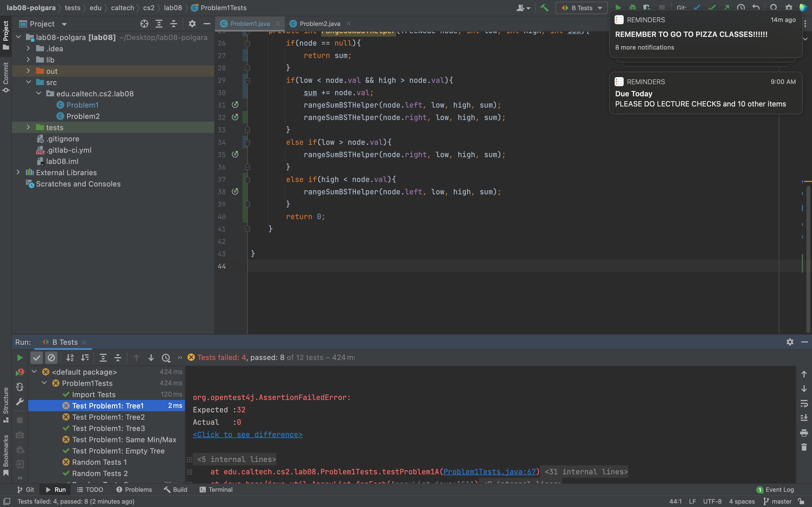Open Run panel settings gear
Image resolution: width=812 pixels, height=507 pixels.
pos(790,342)
